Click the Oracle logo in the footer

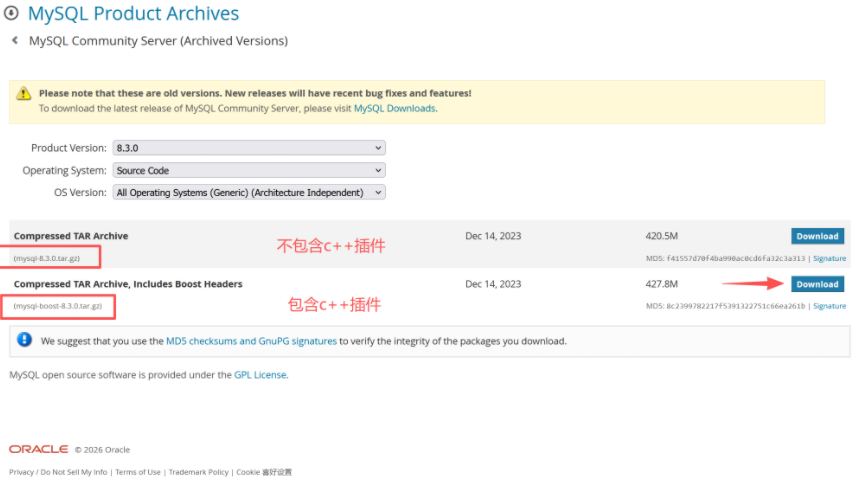[38, 449]
